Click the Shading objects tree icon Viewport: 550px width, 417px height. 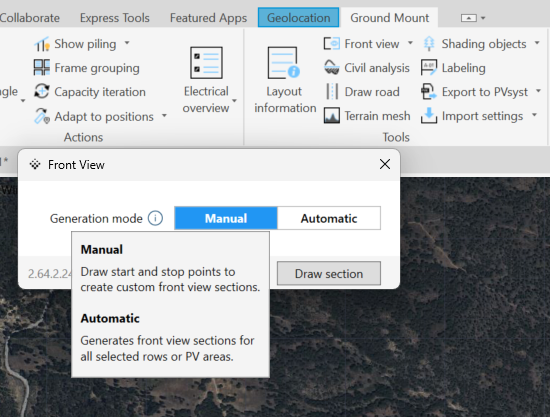click(x=429, y=44)
